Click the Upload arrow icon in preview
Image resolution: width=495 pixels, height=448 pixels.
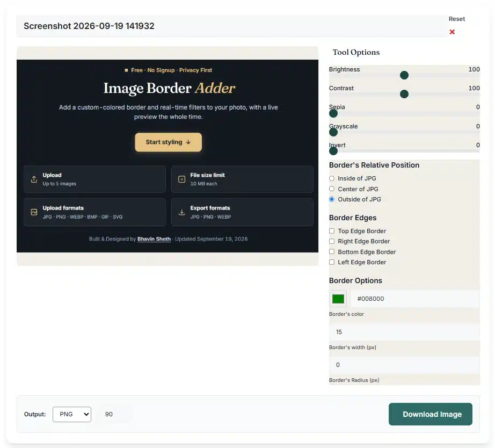pyautogui.click(x=34, y=179)
